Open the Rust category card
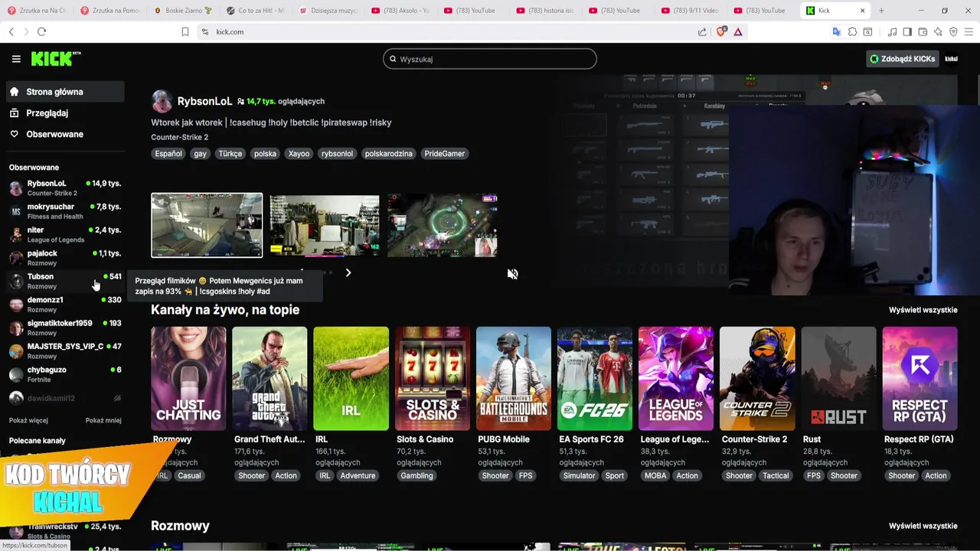 838,379
